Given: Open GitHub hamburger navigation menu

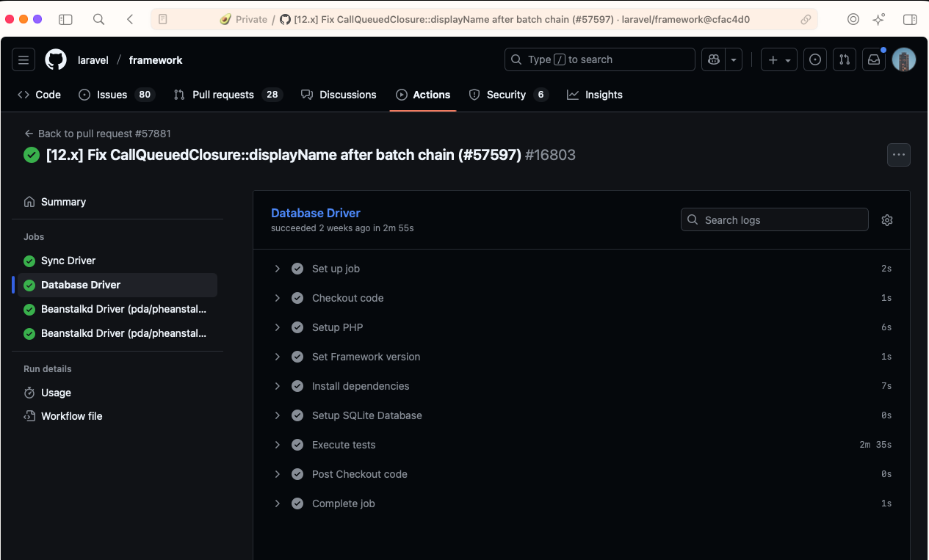Looking at the screenshot, I should pyautogui.click(x=24, y=59).
